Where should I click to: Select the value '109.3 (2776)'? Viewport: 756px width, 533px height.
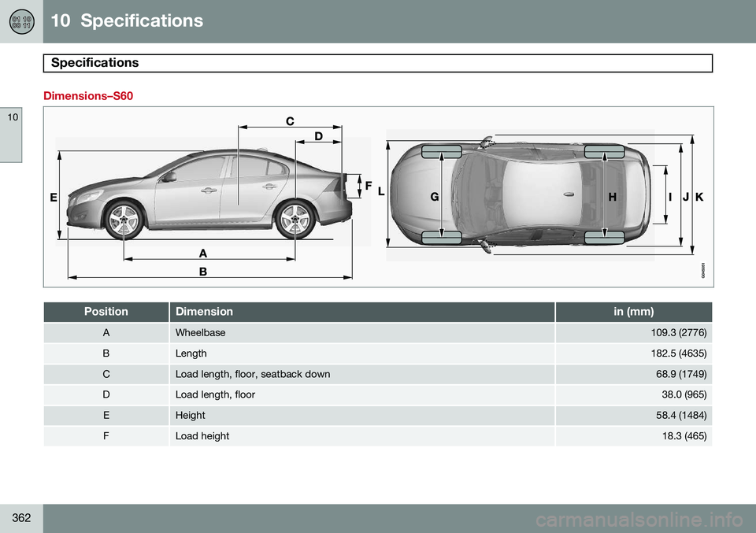tap(679, 333)
